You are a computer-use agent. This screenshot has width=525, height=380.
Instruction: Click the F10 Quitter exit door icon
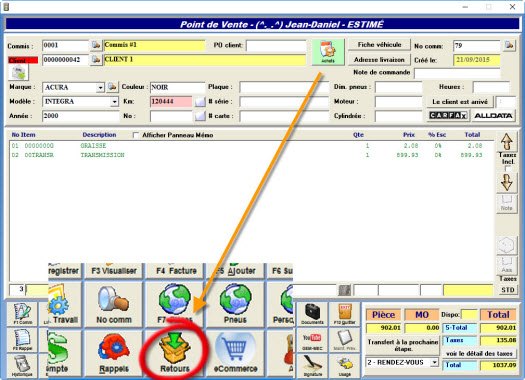(x=345, y=313)
